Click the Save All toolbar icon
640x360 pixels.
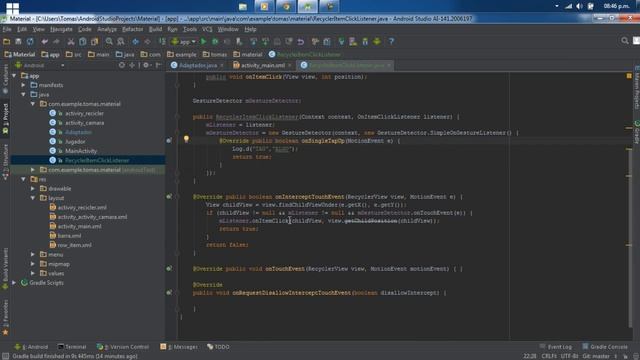(x=18, y=42)
